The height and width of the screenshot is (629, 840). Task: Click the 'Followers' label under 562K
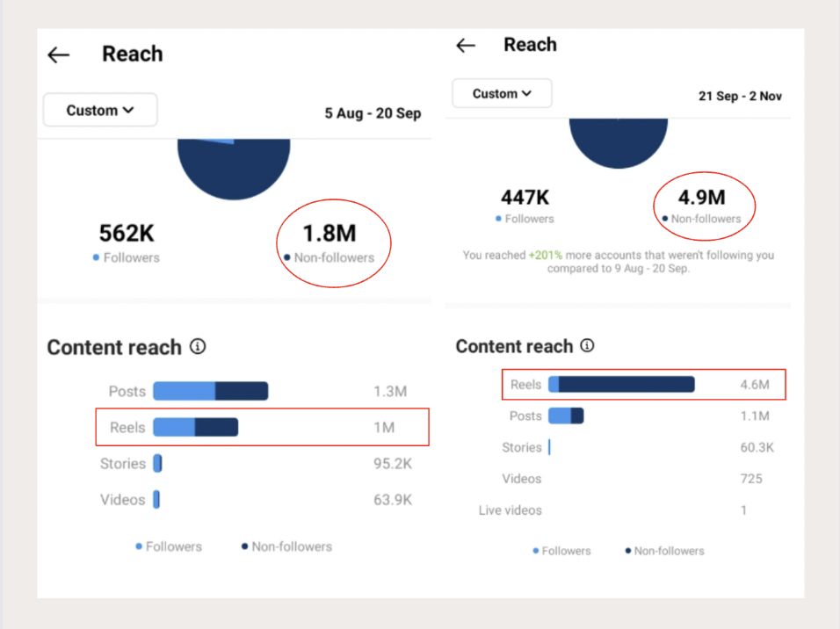(x=127, y=257)
